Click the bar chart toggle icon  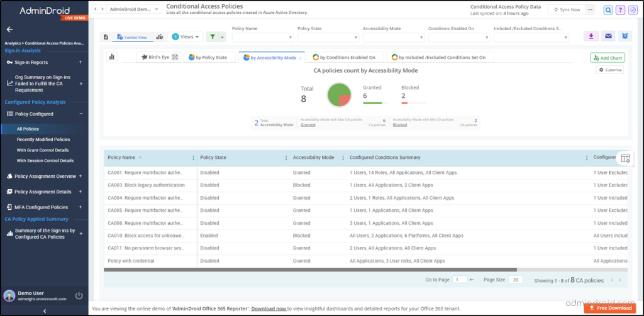point(112,57)
